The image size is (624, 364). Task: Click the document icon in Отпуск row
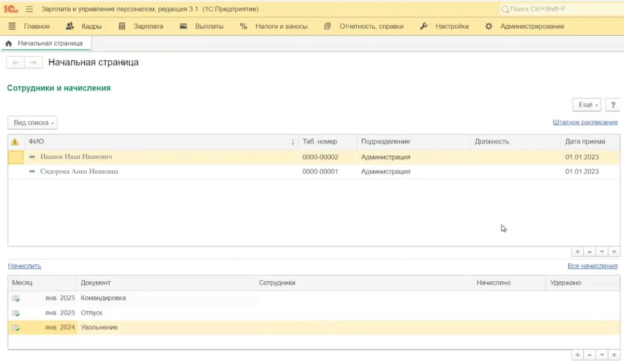coord(16,313)
